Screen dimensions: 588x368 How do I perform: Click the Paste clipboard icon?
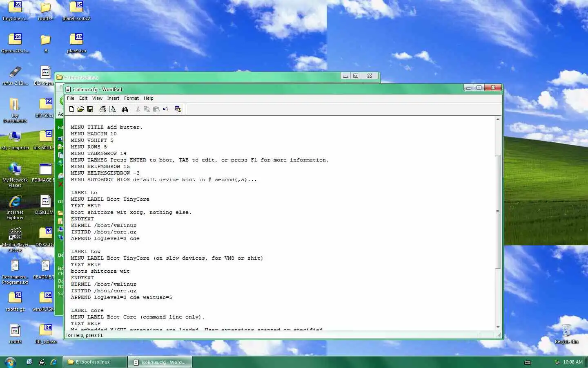(x=156, y=109)
